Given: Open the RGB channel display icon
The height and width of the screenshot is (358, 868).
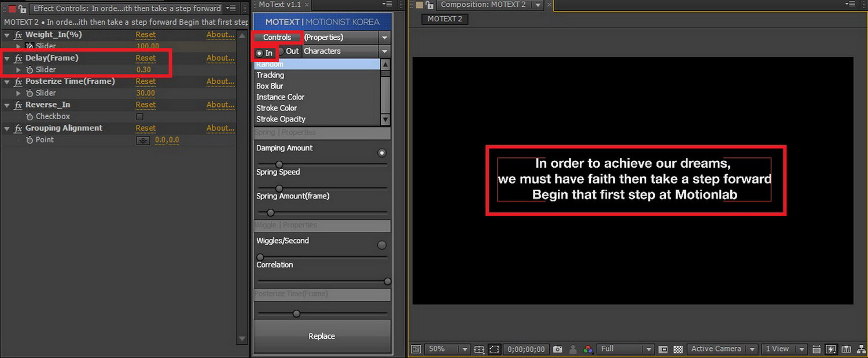Looking at the screenshot, I should pyautogui.click(x=588, y=349).
